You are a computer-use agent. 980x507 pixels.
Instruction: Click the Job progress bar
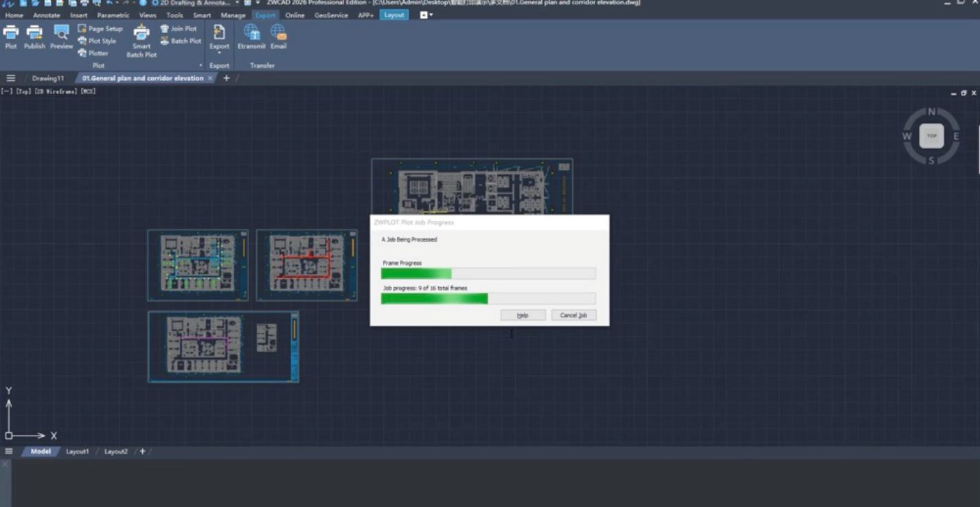pyautogui.click(x=488, y=299)
